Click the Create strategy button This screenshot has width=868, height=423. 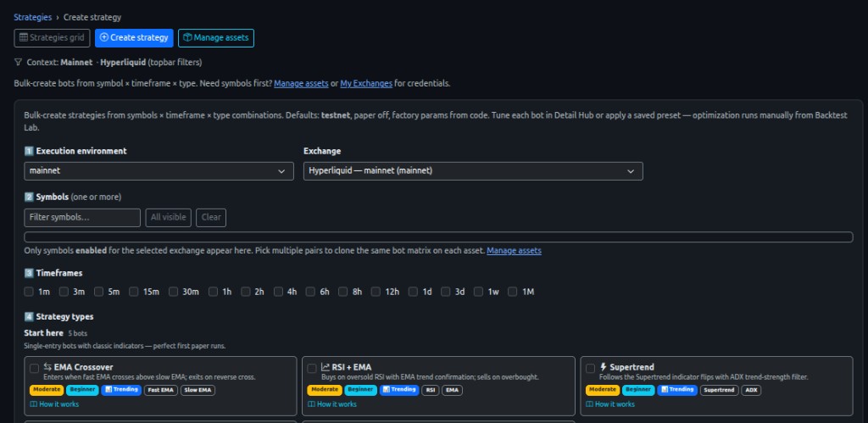pyautogui.click(x=134, y=37)
